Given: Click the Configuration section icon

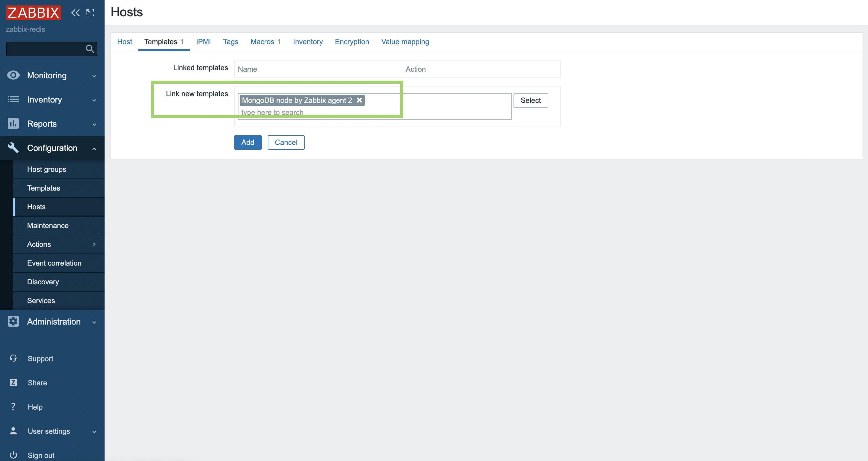Looking at the screenshot, I should coord(13,148).
